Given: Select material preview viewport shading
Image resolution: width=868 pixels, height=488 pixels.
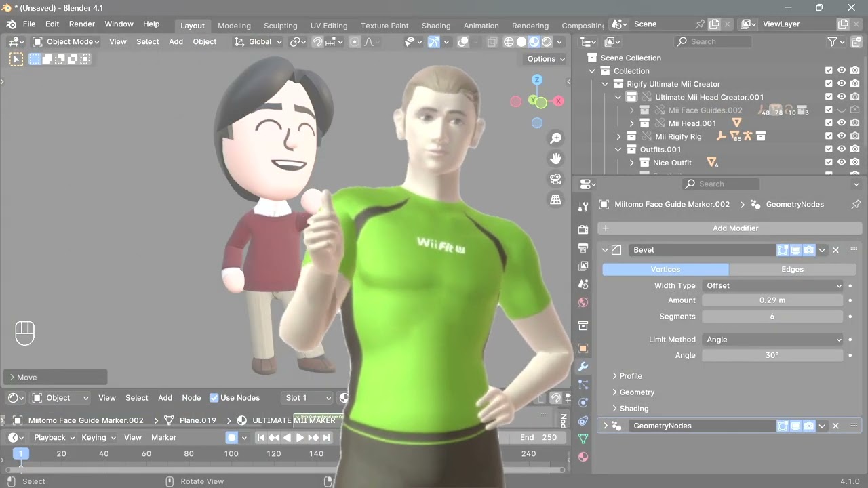Looking at the screenshot, I should pyautogui.click(x=534, y=42).
